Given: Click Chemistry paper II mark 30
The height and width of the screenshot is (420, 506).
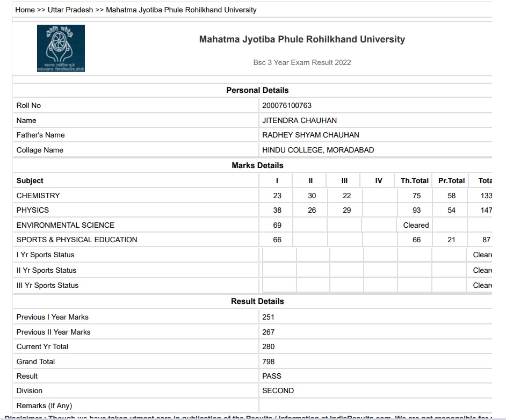Looking at the screenshot, I should [x=312, y=196].
